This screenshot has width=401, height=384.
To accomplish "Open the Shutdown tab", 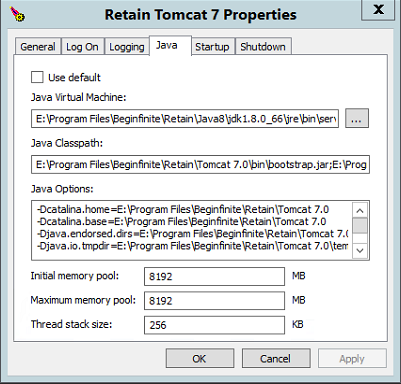I will pyautogui.click(x=263, y=47).
